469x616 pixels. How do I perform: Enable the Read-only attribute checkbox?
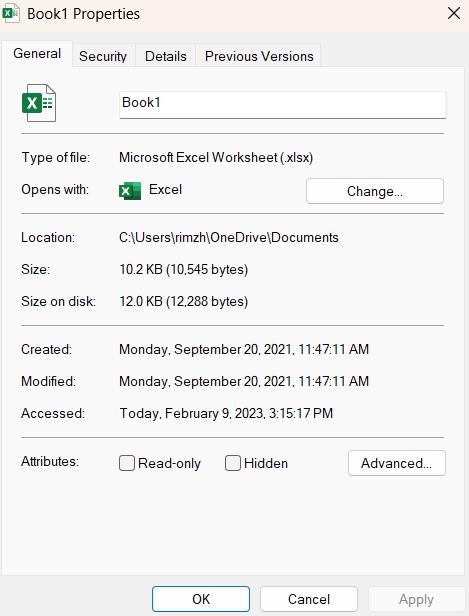(127, 463)
